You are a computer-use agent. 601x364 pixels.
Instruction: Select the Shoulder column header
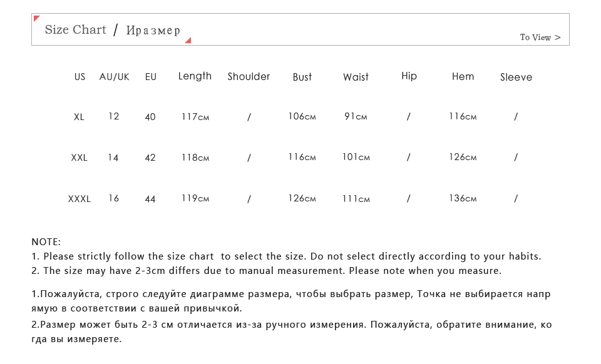click(x=249, y=76)
